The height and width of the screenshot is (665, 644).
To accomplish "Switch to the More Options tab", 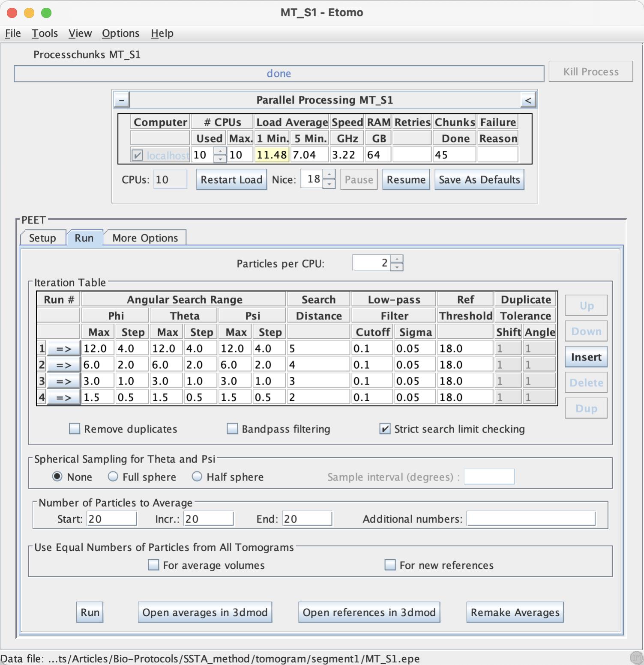I will [145, 238].
